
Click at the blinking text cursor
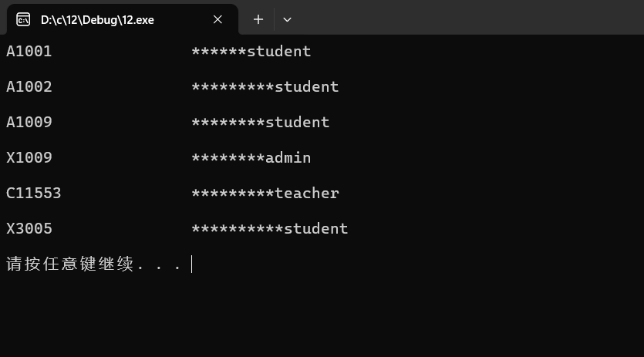(192, 264)
